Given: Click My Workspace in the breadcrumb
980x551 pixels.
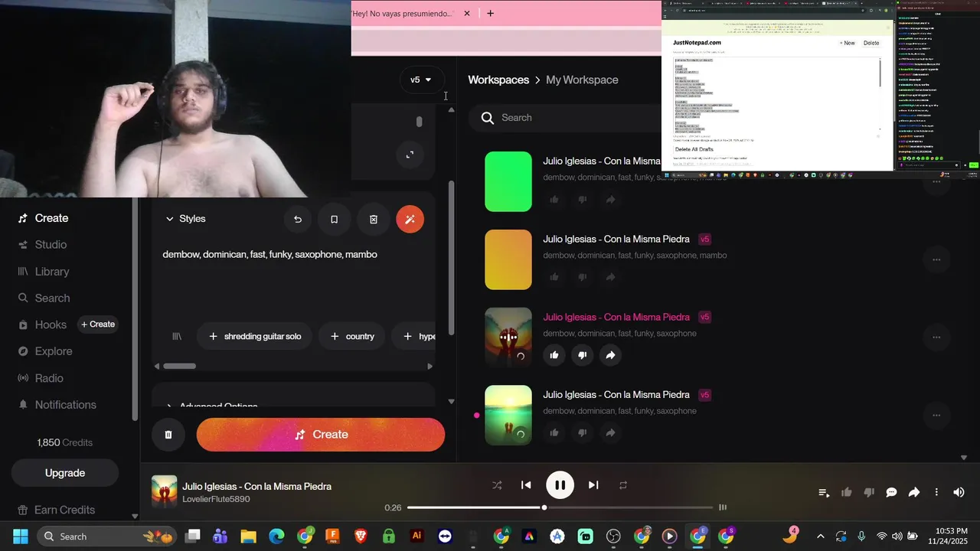Looking at the screenshot, I should click(582, 80).
